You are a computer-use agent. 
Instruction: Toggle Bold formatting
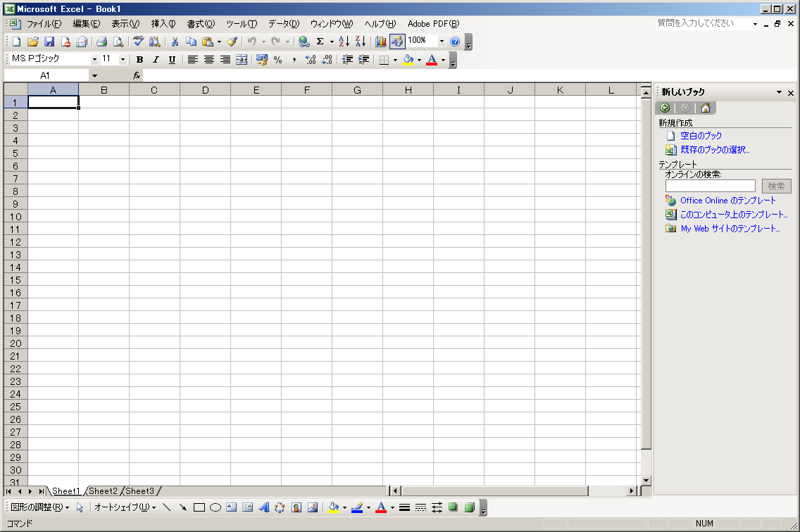point(139,60)
